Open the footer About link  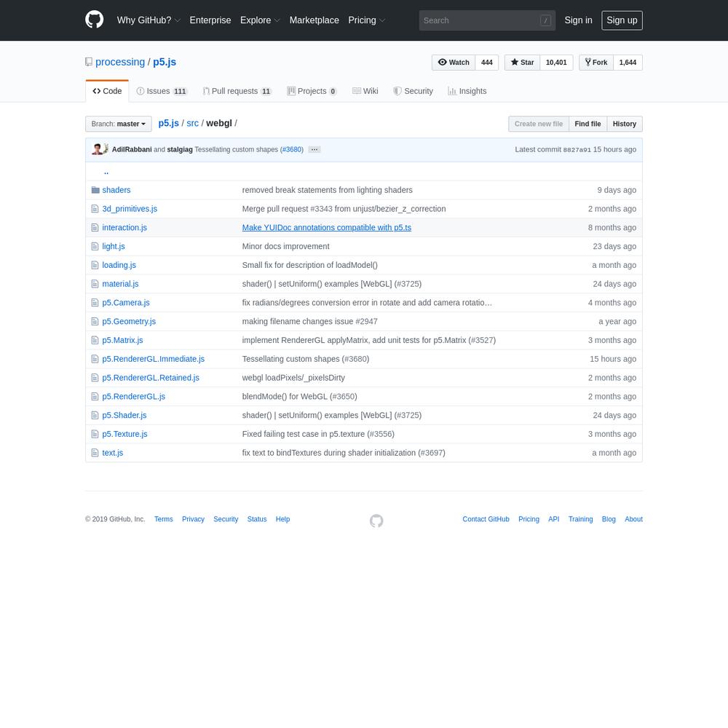click(634, 519)
